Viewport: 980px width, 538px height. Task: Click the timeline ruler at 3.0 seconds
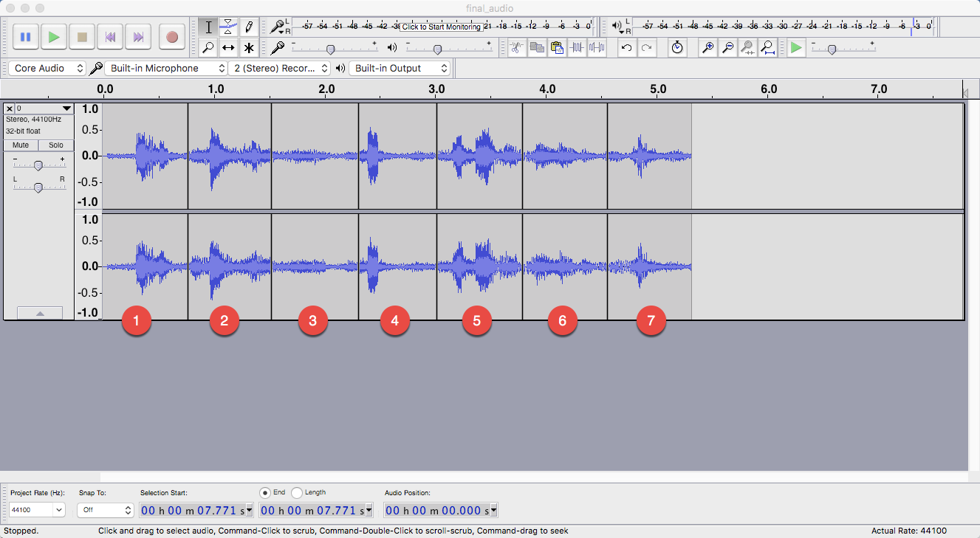437,89
